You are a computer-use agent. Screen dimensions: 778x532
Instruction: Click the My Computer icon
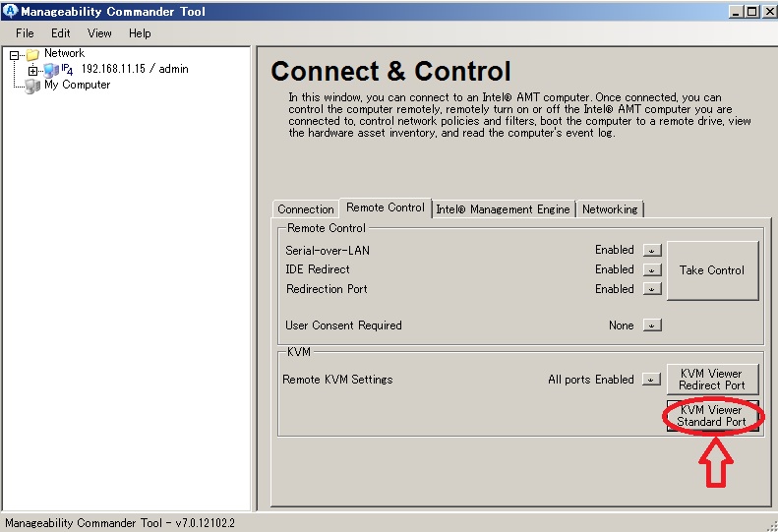32,87
